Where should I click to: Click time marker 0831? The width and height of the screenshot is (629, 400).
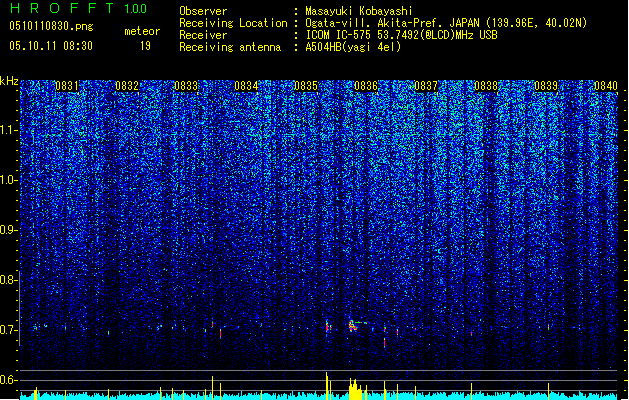[67, 86]
